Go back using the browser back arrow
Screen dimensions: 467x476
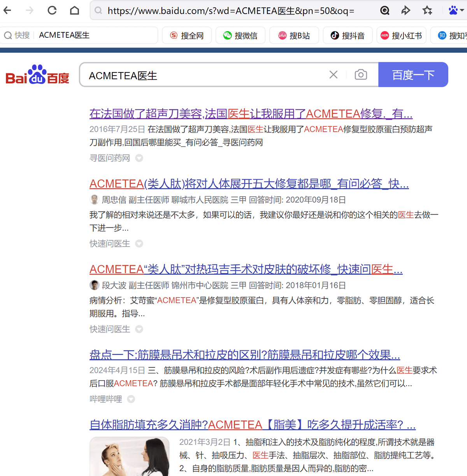7,10
